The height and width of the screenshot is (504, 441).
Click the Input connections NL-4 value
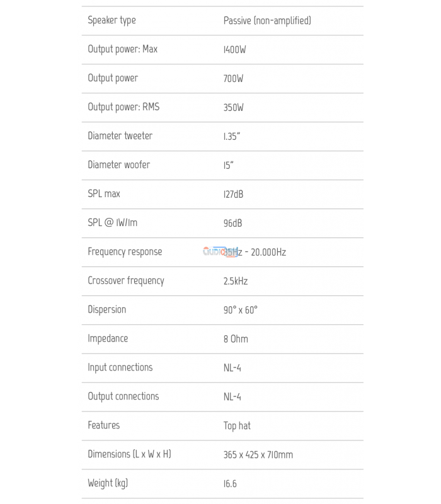[x=232, y=368]
